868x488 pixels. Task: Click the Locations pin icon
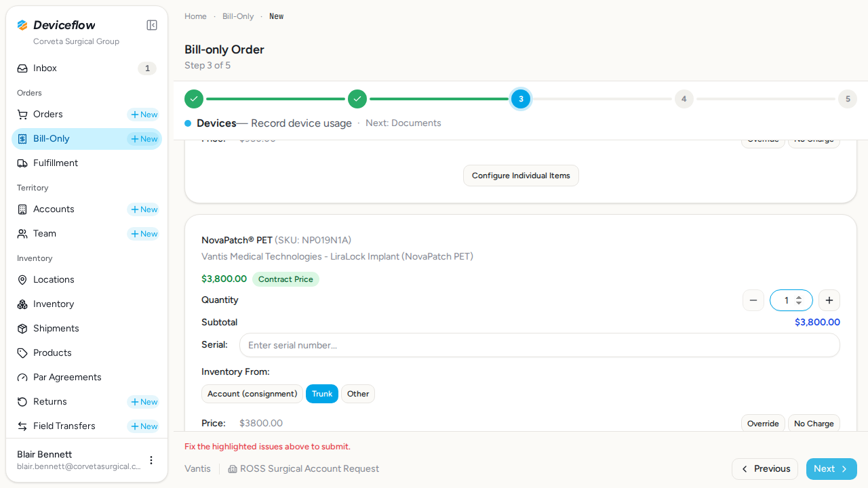tap(22, 280)
